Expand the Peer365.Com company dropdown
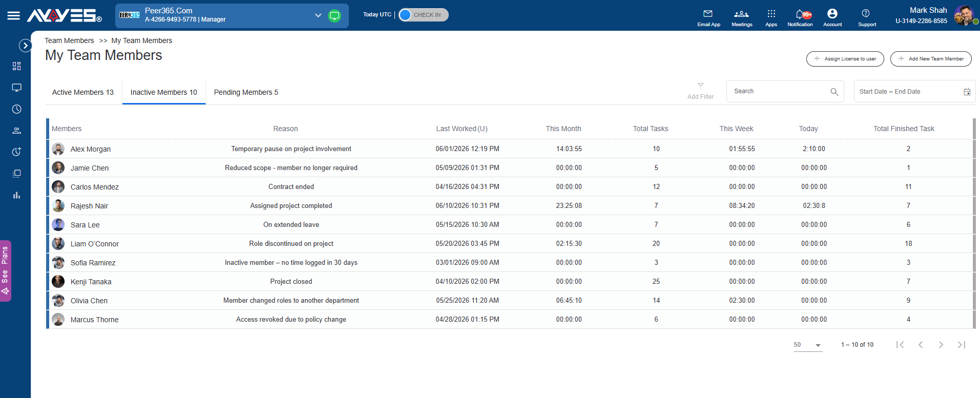The image size is (980, 398). click(318, 15)
